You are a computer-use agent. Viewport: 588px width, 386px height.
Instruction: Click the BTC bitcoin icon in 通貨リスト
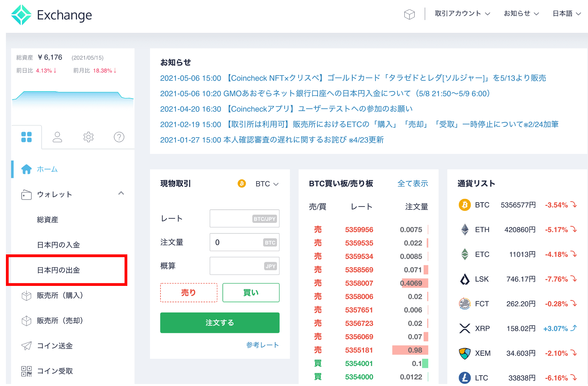point(465,204)
